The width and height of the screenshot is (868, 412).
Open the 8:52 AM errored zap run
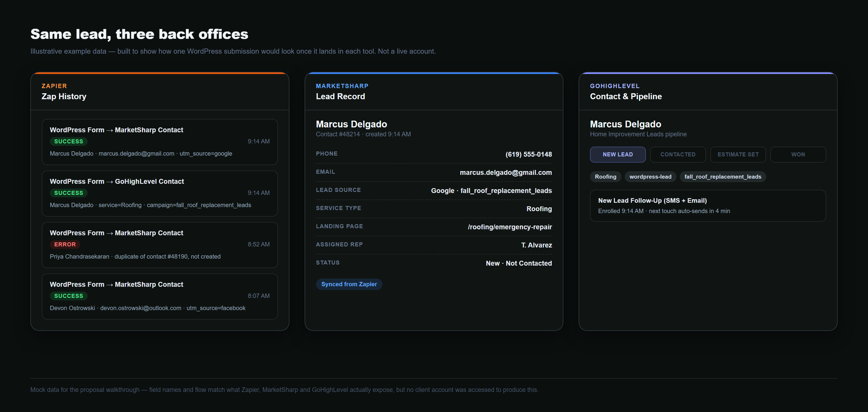160,245
